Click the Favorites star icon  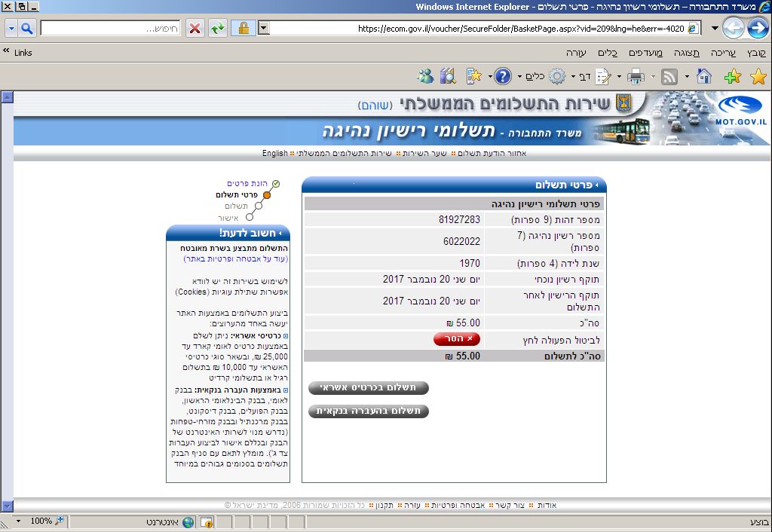tap(758, 76)
